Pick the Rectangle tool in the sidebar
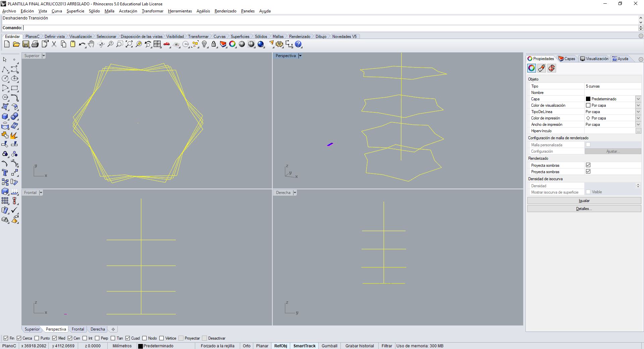 tap(14, 88)
